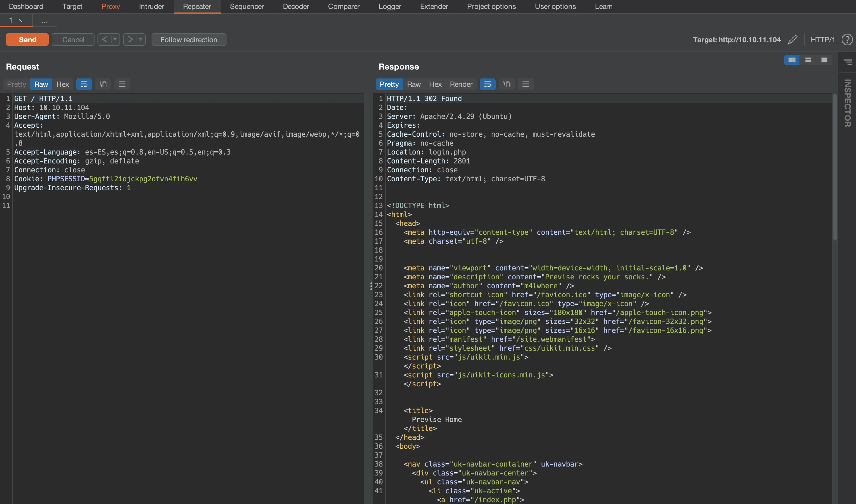
Task: Switch Response view to Raw
Action: coord(414,84)
